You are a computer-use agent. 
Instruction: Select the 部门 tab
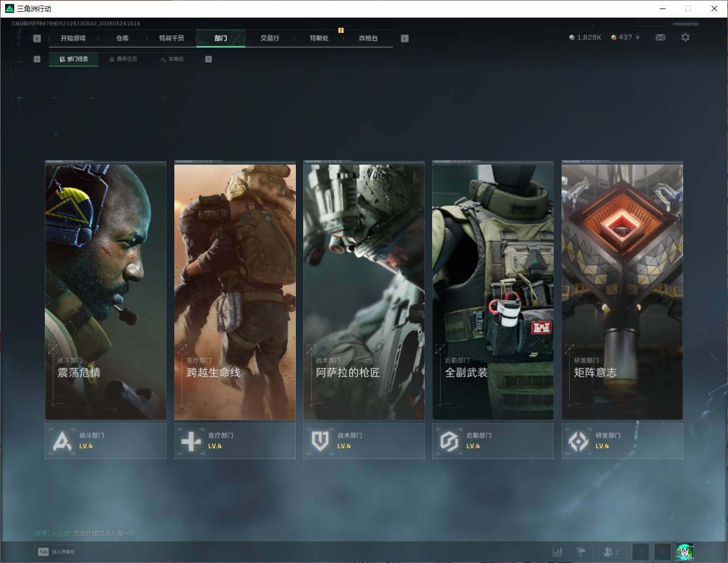tap(221, 38)
